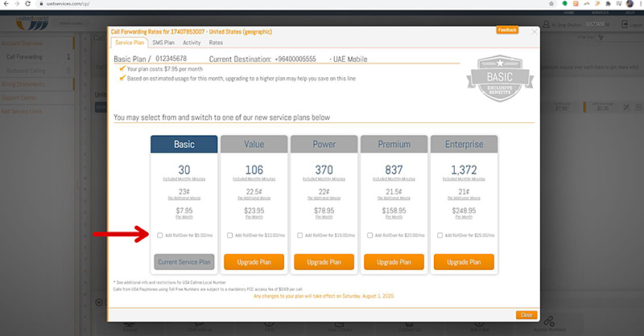This screenshot has height=336, width=644.
Task: Click account number 012345678 beside Basic Plan
Action: pos(171,59)
